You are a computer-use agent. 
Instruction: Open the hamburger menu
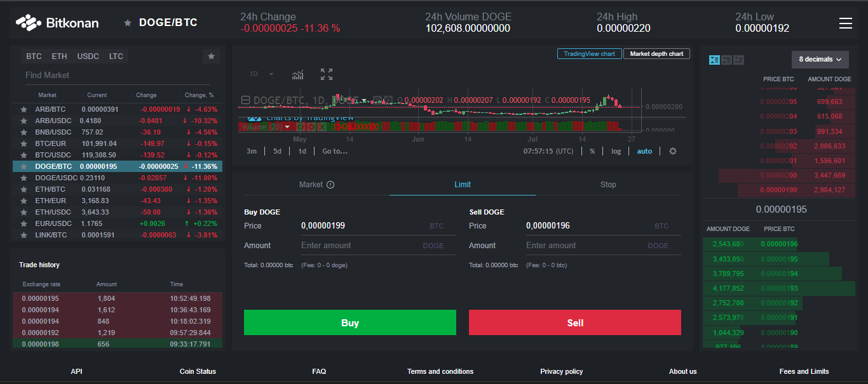845,23
